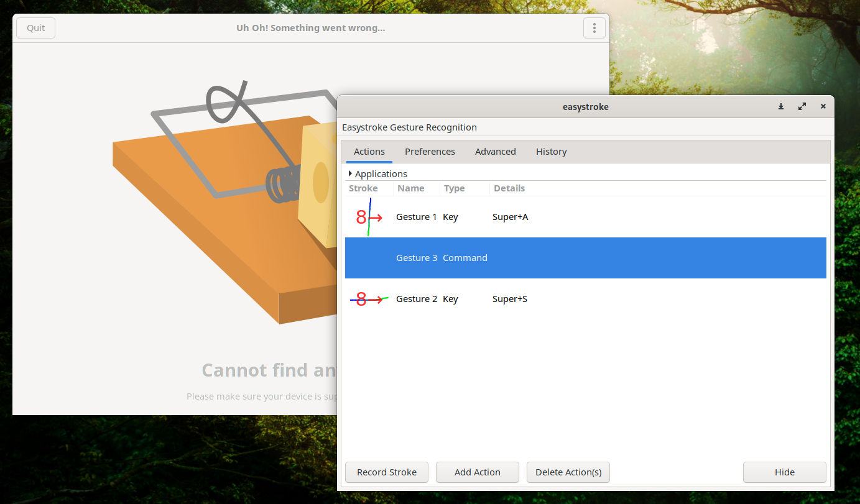Click the Gesture 2 horizontal stroke thumbnail
860x504 pixels.
[369, 300]
